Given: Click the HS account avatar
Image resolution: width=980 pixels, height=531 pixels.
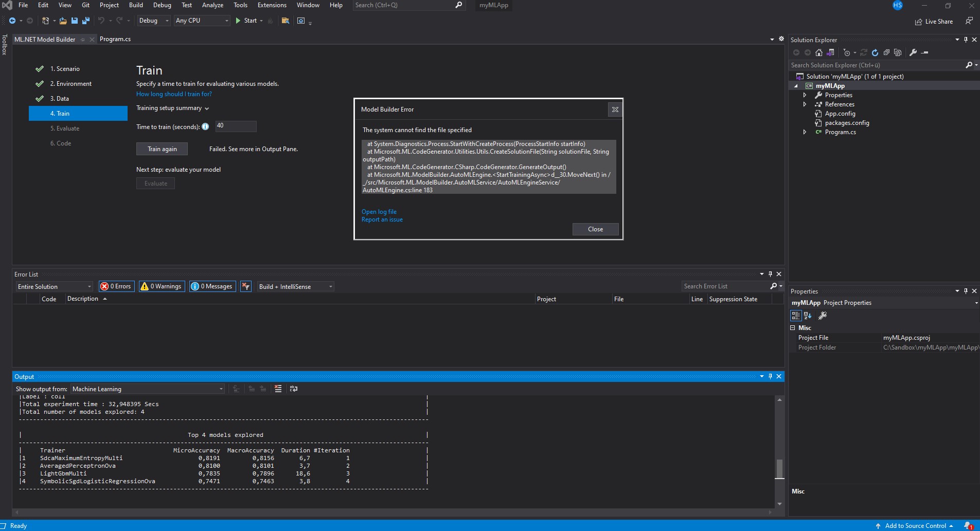Looking at the screenshot, I should (x=898, y=5).
